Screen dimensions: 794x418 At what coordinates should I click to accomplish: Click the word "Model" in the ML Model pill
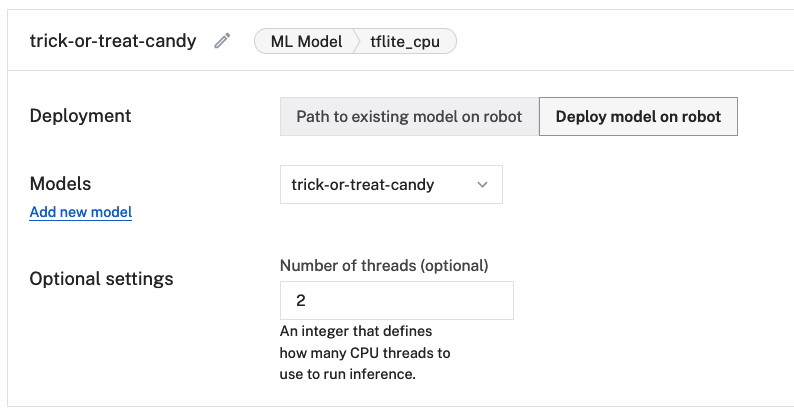pos(320,41)
